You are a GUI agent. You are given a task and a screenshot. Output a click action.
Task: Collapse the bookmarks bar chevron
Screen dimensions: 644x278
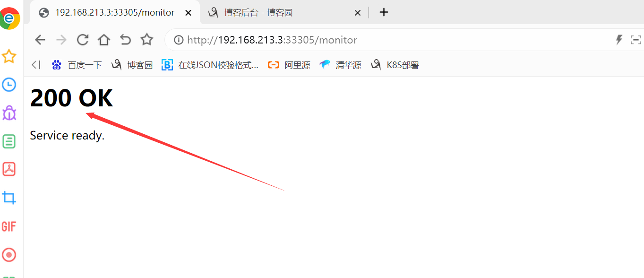36,65
